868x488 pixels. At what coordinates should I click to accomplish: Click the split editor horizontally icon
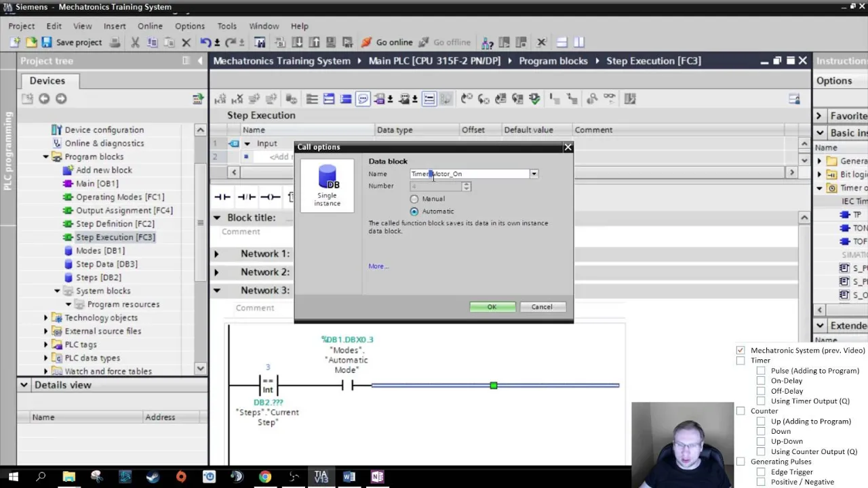click(x=561, y=42)
